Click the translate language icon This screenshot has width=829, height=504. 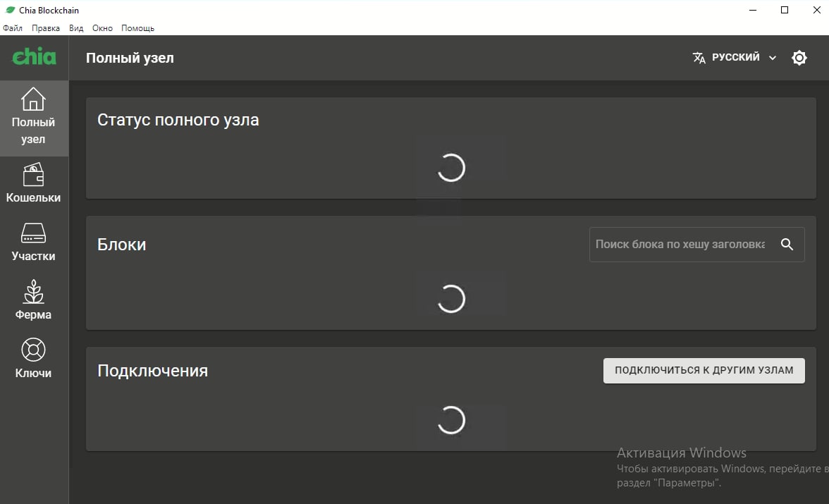click(x=699, y=58)
